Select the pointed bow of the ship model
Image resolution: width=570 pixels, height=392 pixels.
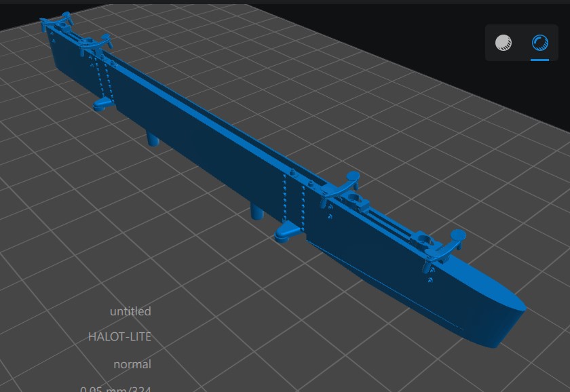(x=512, y=312)
